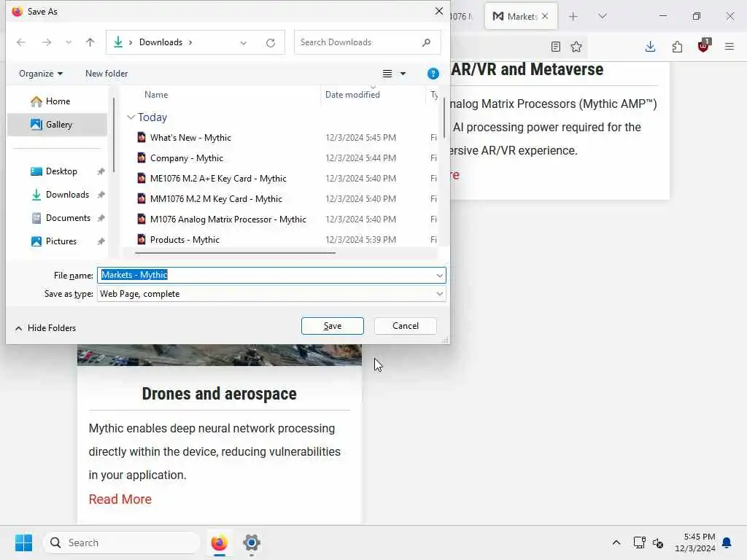This screenshot has width=747, height=560.
Task: Switch to the 1076 tab in Firefox
Action: pyautogui.click(x=462, y=16)
